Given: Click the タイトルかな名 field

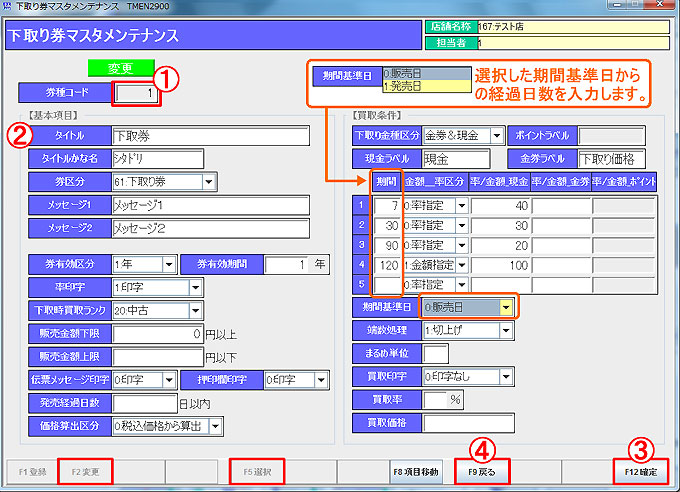Looking at the screenshot, I should tap(157, 159).
